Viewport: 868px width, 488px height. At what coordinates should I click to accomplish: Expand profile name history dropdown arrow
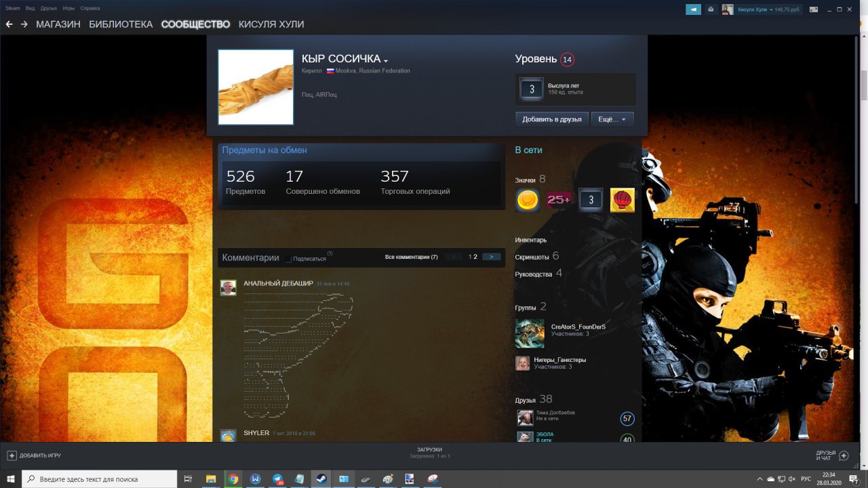386,60
